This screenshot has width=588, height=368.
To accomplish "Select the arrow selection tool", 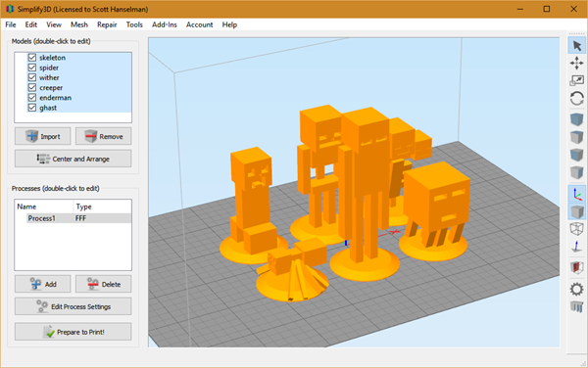I will pyautogui.click(x=577, y=46).
